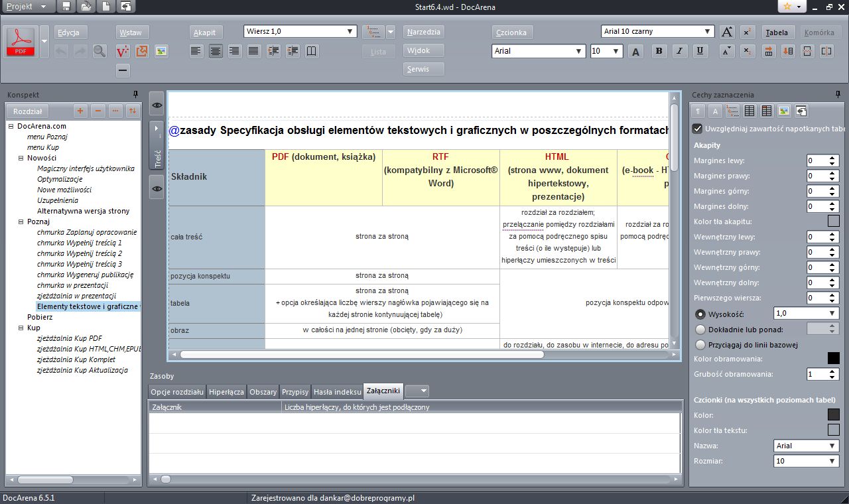This screenshot has width=849, height=504.
Task: Uncheck Uwzględniaj zawartość napotkanych tabel checkbox
Action: pyautogui.click(x=697, y=129)
